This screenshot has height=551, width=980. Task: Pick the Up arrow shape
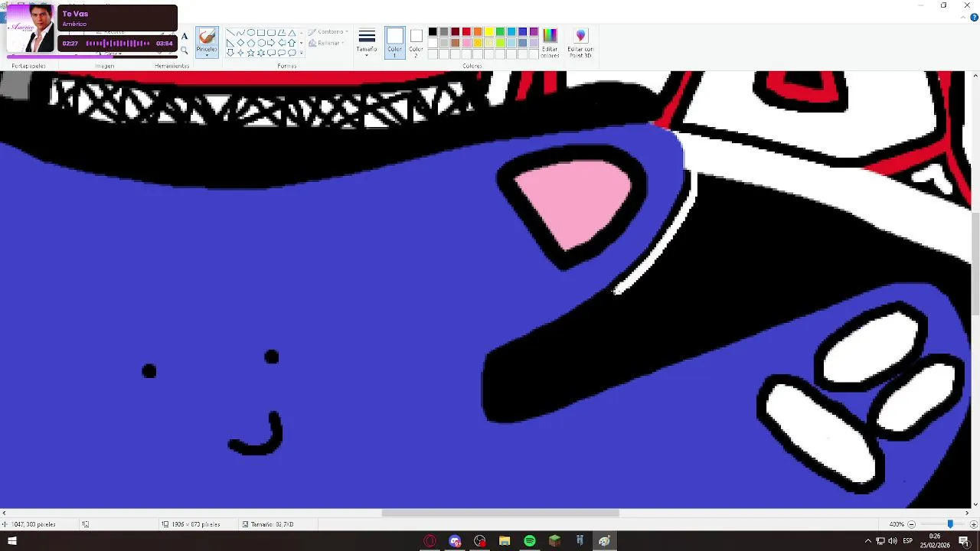292,43
